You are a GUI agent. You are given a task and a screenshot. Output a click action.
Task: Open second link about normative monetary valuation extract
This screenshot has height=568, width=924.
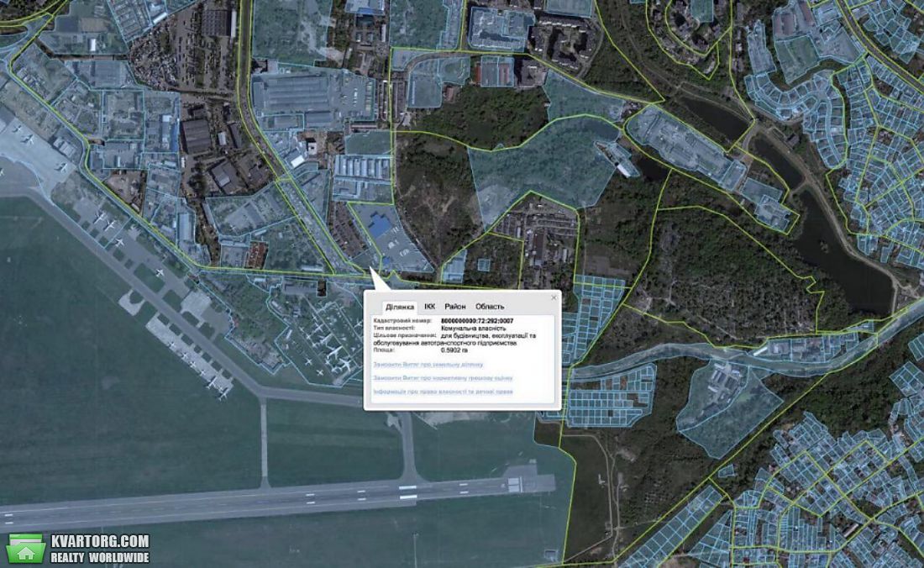443,378
